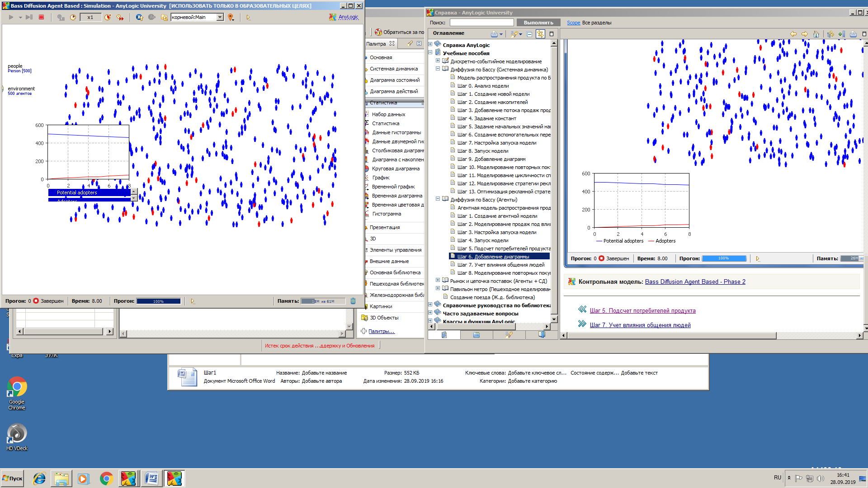This screenshot has width=868, height=488.
Task: Collapse Диффузия по Бассу (Системная динамика) node
Action: click(x=438, y=69)
